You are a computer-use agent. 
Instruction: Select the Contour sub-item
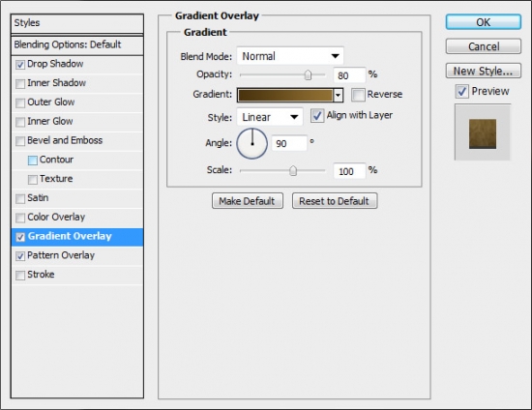click(x=77, y=161)
